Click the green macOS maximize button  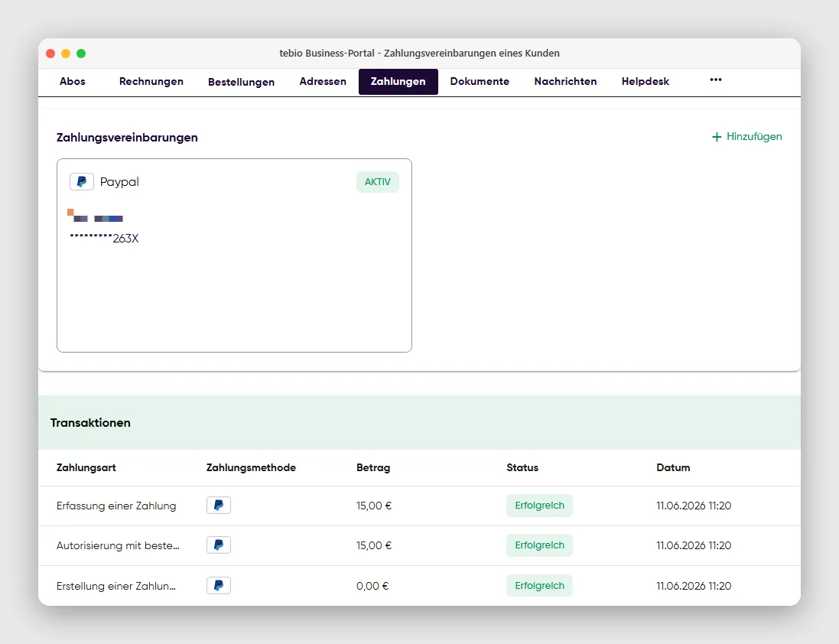coord(81,54)
